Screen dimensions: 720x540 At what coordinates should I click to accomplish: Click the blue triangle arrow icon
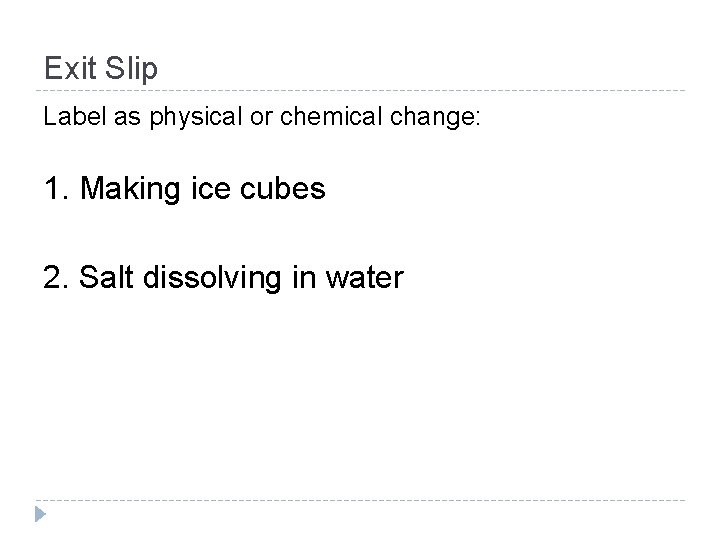(x=40, y=514)
